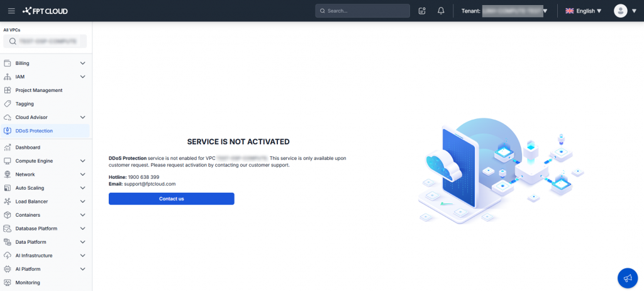Click the All VPCs search box

(45, 41)
